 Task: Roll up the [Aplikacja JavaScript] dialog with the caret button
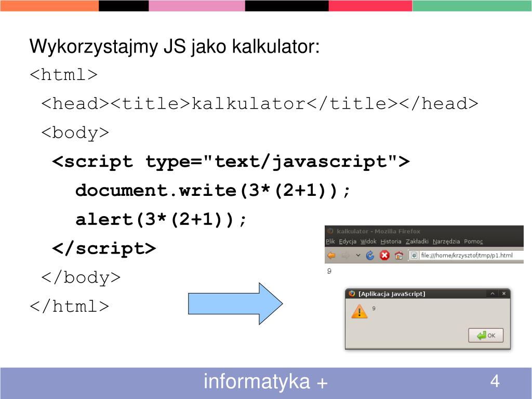493,294
